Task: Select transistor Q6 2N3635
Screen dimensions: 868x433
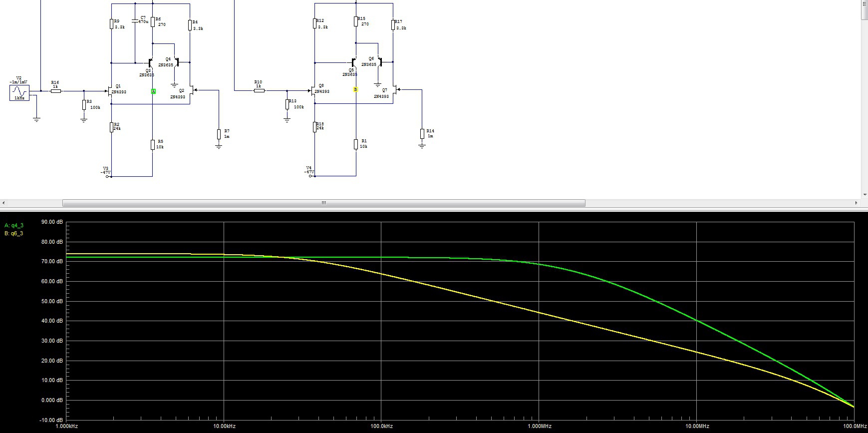Action: tap(379, 62)
